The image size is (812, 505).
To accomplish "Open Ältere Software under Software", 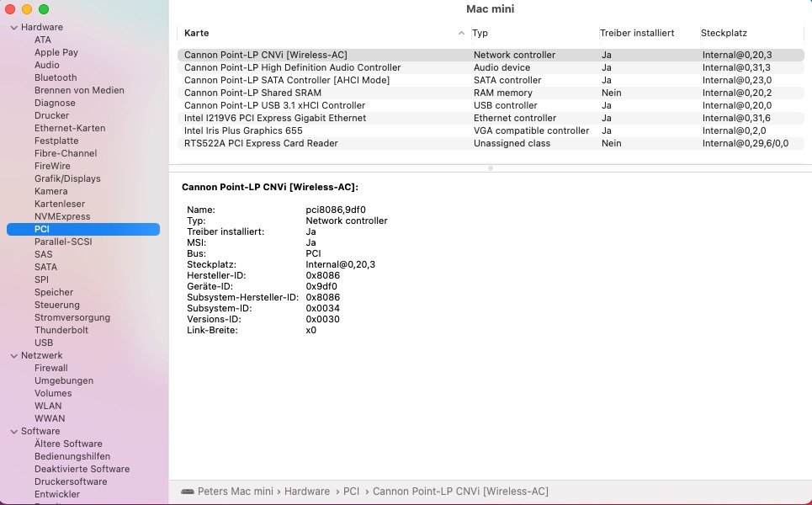I will 68,444.
